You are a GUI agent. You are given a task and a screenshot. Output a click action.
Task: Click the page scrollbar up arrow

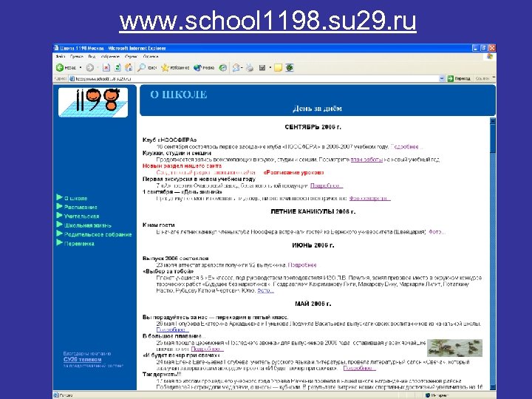pos(493,120)
